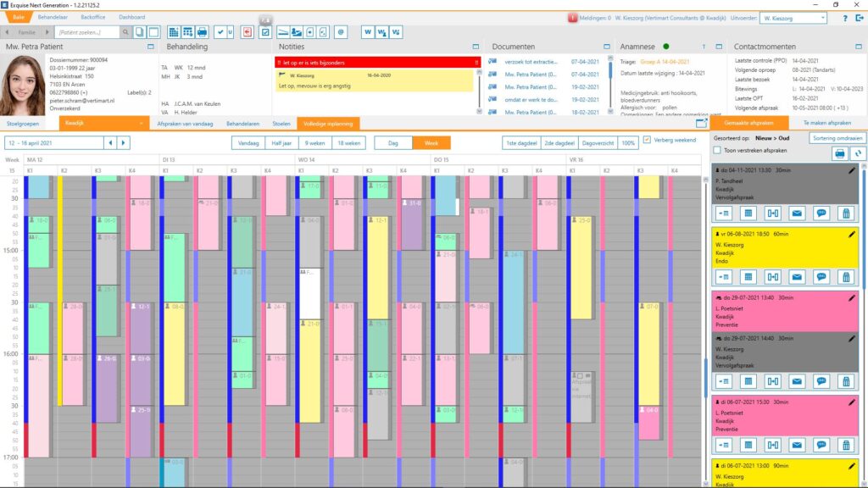Toggle the Anamnese green status indicator
Viewport: 868px width, 488px height.
pyautogui.click(x=666, y=47)
